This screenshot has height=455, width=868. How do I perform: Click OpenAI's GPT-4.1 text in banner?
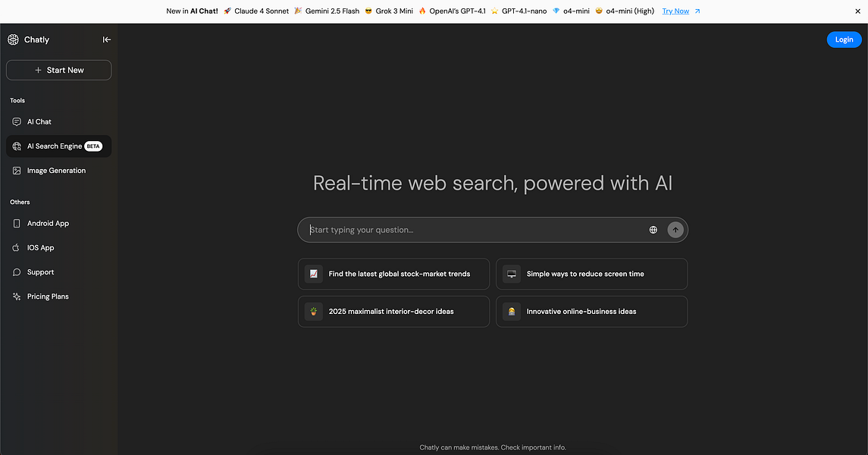[457, 11]
